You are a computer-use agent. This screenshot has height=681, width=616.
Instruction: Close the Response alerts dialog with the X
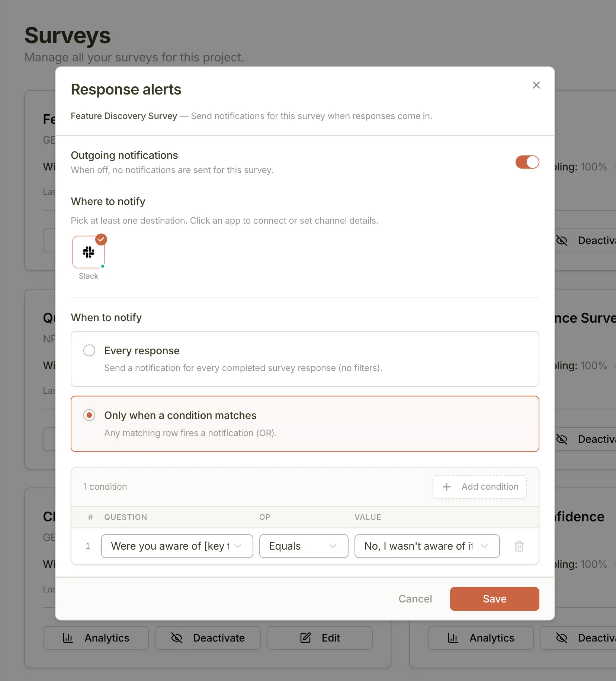(x=536, y=85)
